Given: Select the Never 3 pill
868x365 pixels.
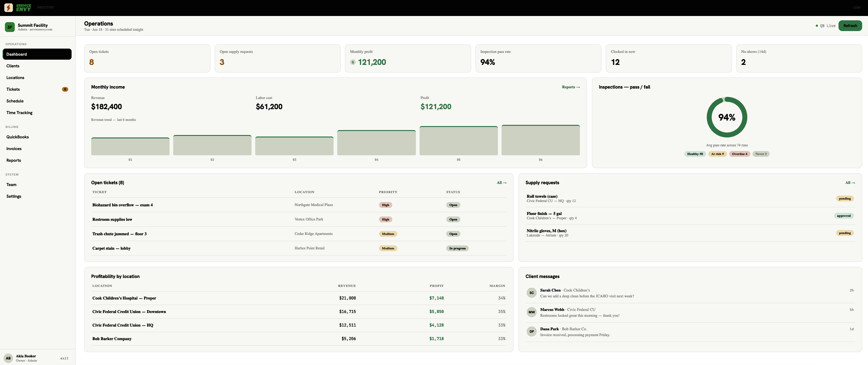Looking at the screenshot, I should pos(761,154).
